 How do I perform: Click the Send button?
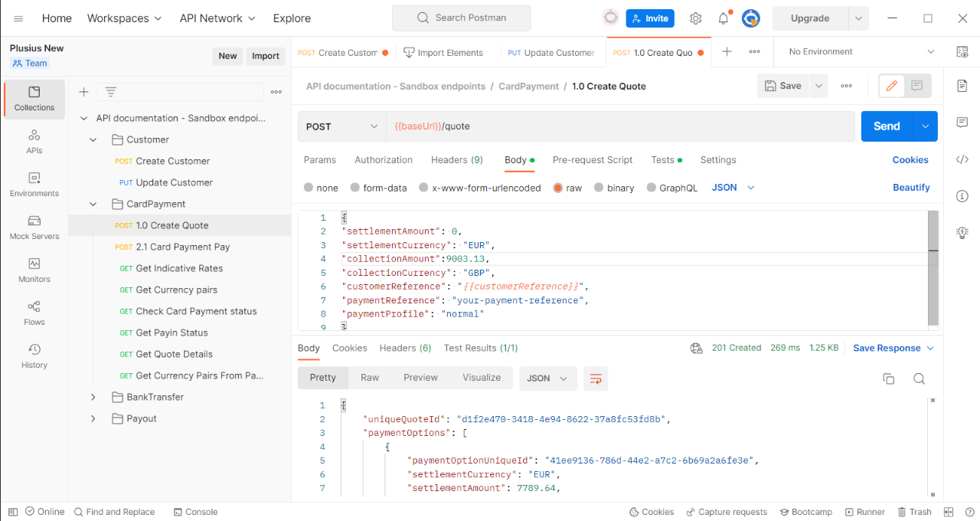pos(887,126)
